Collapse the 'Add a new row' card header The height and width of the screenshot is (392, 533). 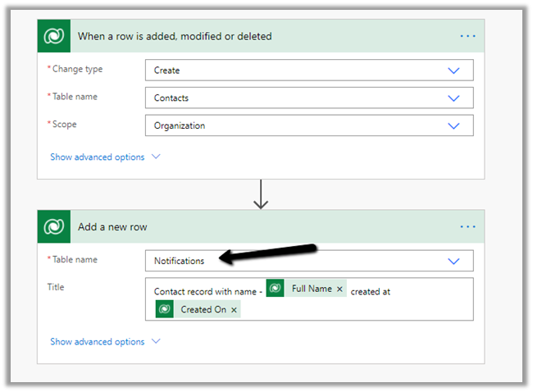(x=246, y=226)
